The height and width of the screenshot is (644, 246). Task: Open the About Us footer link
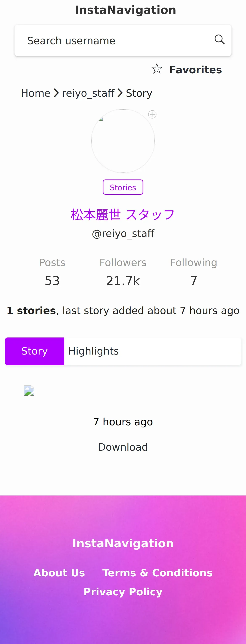coord(59,573)
